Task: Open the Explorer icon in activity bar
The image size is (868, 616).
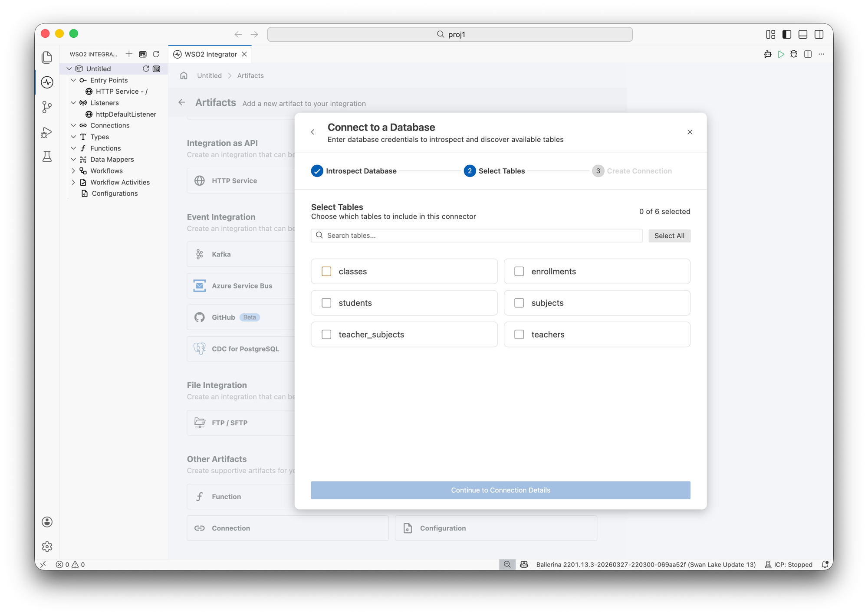Action: tap(47, 57)
